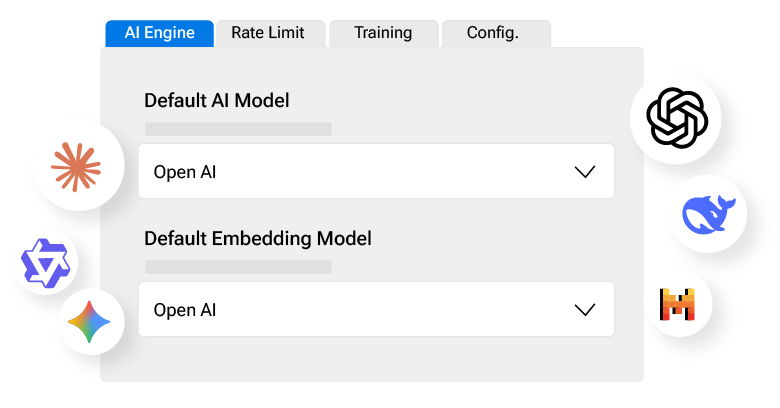Click "Open AI" text in Embedding Model field

coord(185,310)
